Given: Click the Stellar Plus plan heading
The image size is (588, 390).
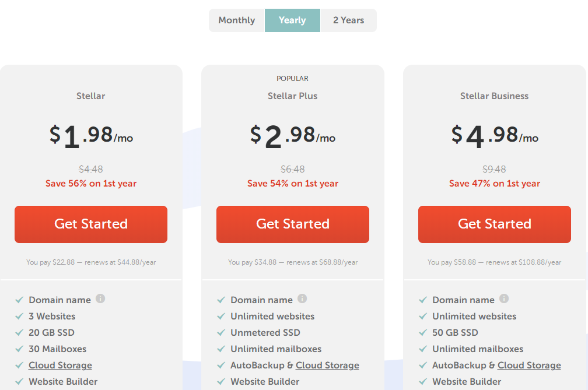Looking at the screenshot, I should pyautogui.click(x=293, y=96).
